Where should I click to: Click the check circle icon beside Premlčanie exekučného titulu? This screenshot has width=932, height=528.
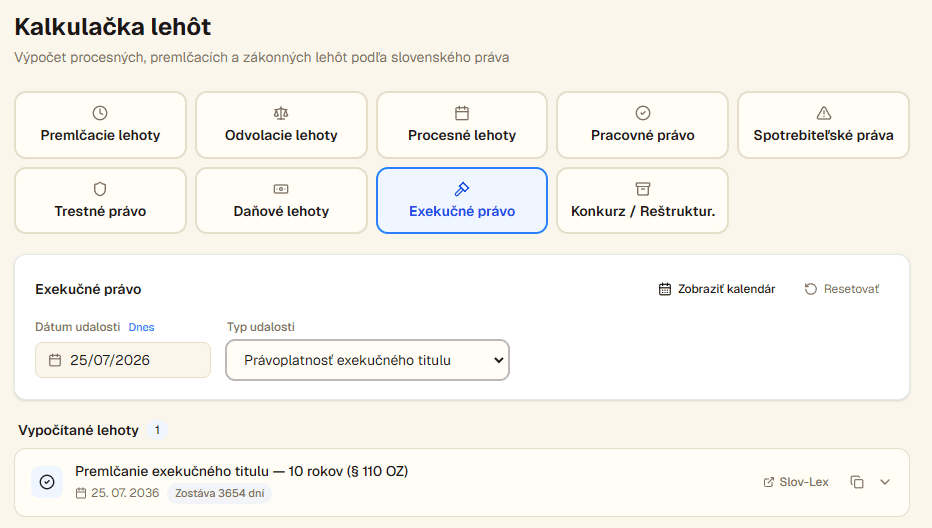point(47,482)
